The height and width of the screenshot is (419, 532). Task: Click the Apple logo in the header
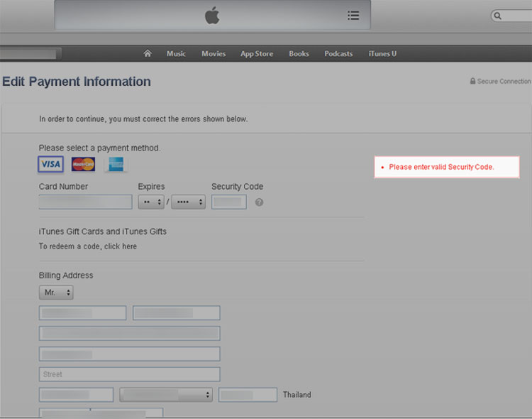pos(212,16)
